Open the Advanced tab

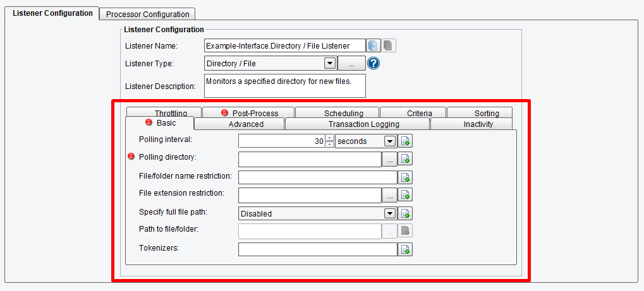pos(240,124)
